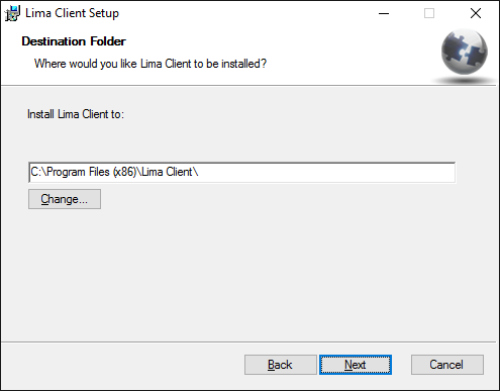This screenshot has width=500, height=391.
Task: Click the separator line above the Back button
Action: (x=248, y=342)
